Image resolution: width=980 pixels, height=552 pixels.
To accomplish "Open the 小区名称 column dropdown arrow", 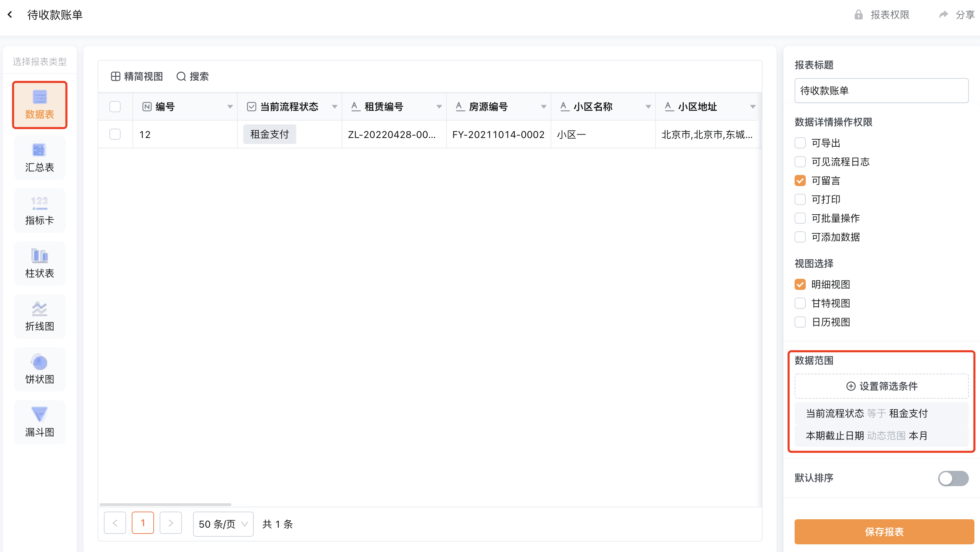I will click(x=648, y=107).
